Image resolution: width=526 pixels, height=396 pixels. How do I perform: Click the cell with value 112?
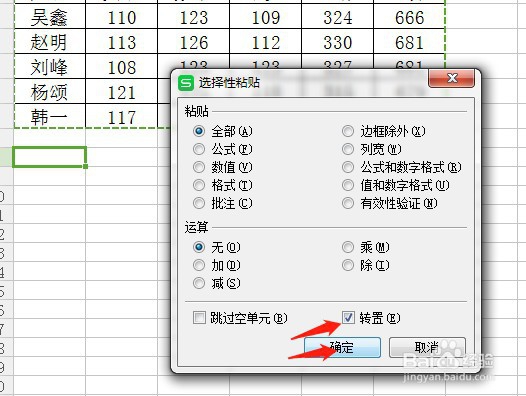[266, 42]
